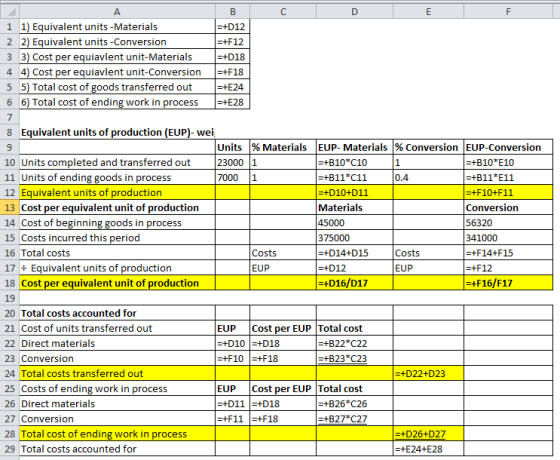Click the cell with value 56320
Screen dimensions: 560x460
[x=508, y=222]
